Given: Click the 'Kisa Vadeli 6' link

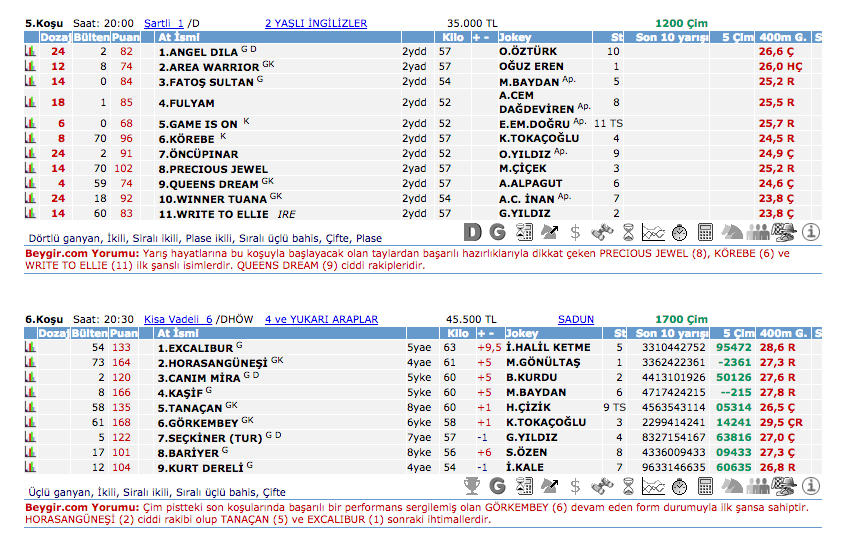Looking at the screenshot, I should pos(178,320).
